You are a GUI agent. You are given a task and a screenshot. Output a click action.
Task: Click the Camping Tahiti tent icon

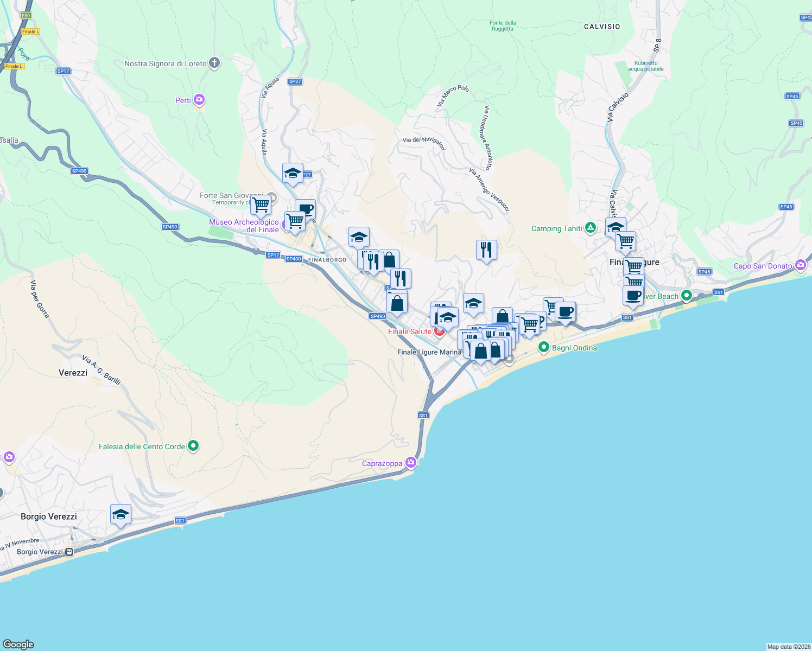pos(590,228)
